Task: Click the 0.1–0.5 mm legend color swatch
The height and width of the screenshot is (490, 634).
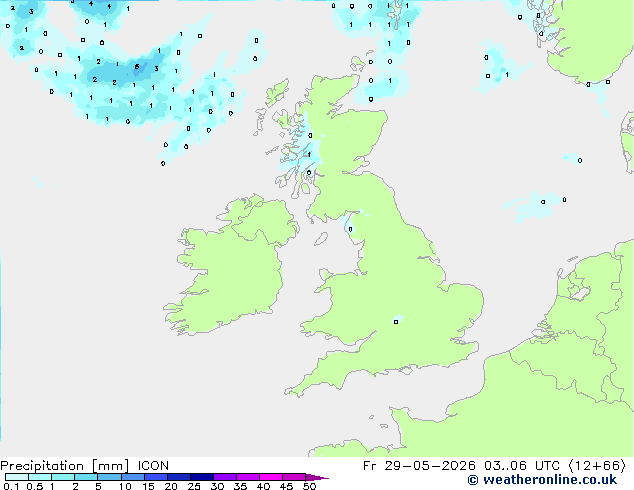Action: click(x=17, y=477)
